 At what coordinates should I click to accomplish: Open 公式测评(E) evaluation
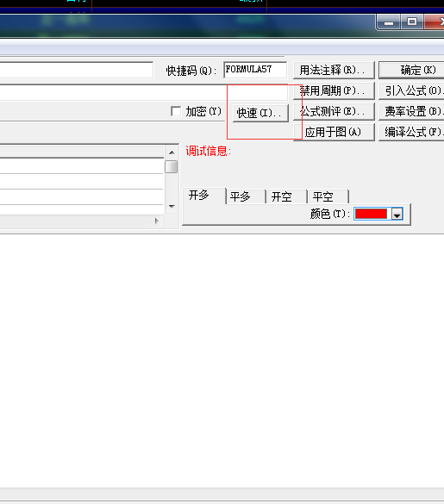tap(334, 111)
